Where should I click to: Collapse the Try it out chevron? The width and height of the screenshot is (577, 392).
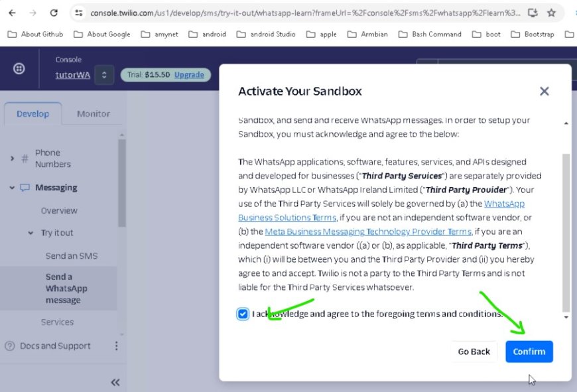click(31, 233)
